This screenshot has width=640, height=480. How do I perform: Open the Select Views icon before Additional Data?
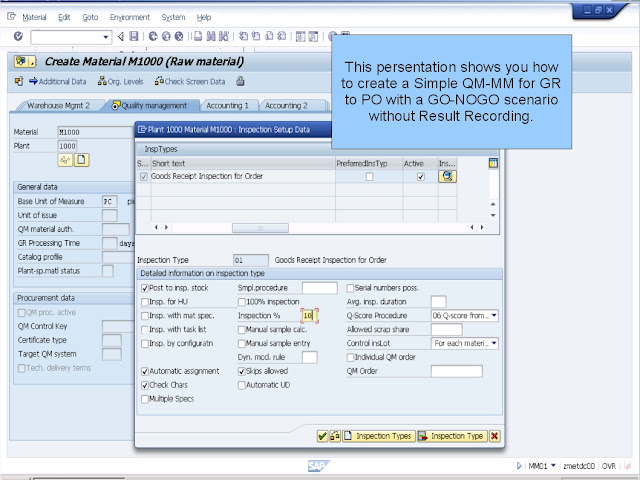19,81
